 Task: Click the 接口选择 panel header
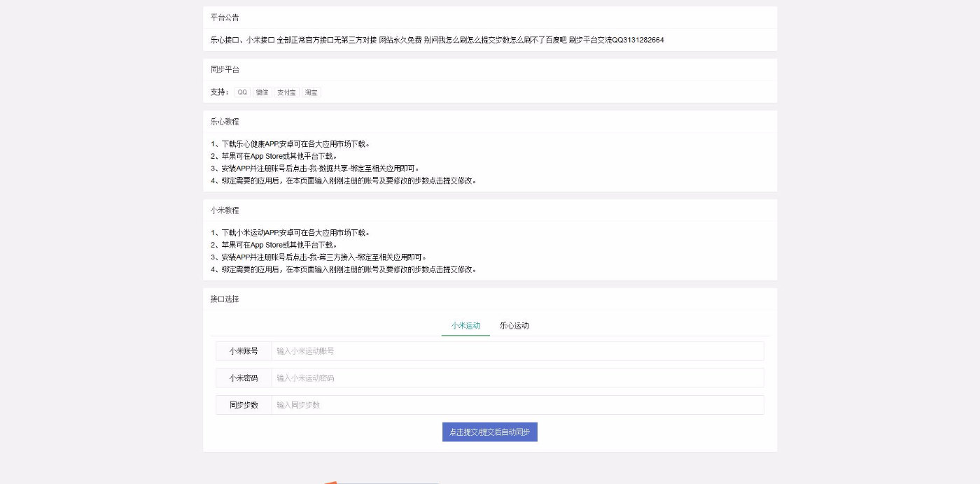(x=225, y=299)
